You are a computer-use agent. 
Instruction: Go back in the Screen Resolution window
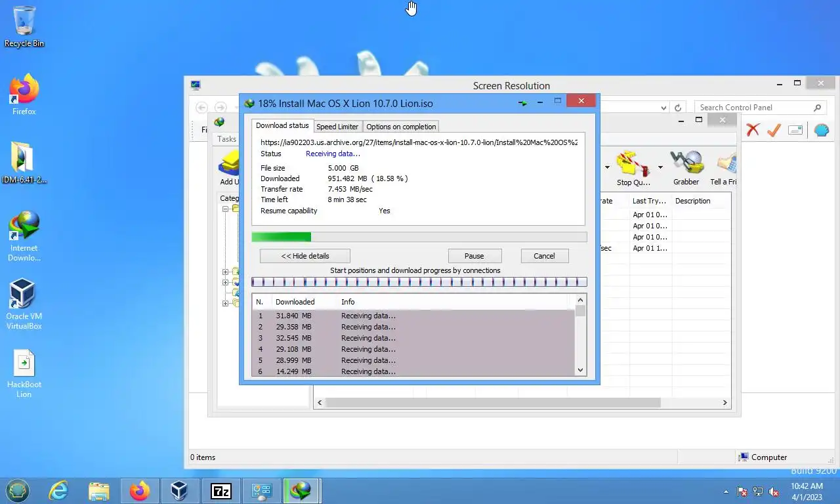[202, 108]
